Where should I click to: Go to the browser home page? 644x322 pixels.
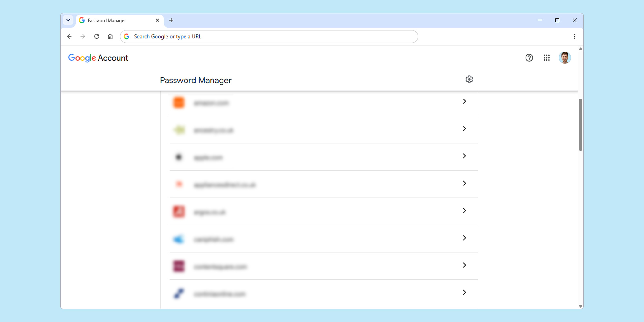pyautogui.click(x=110, y=36)
